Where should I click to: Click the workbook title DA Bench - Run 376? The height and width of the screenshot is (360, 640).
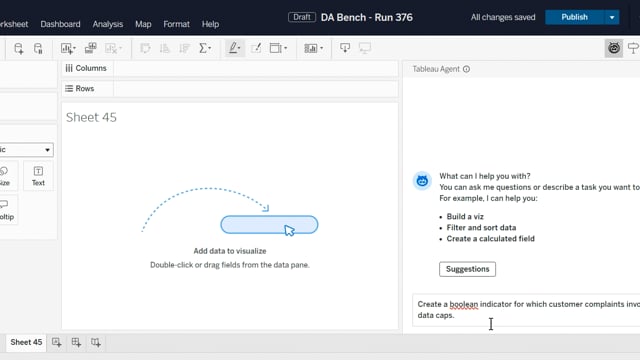[x=367, y=18]
